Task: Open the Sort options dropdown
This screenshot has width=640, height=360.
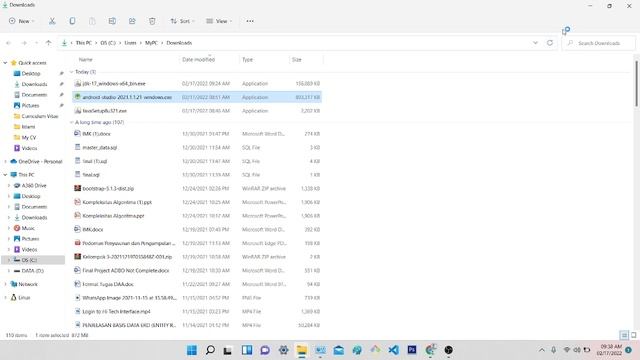Action: [182, 21]
